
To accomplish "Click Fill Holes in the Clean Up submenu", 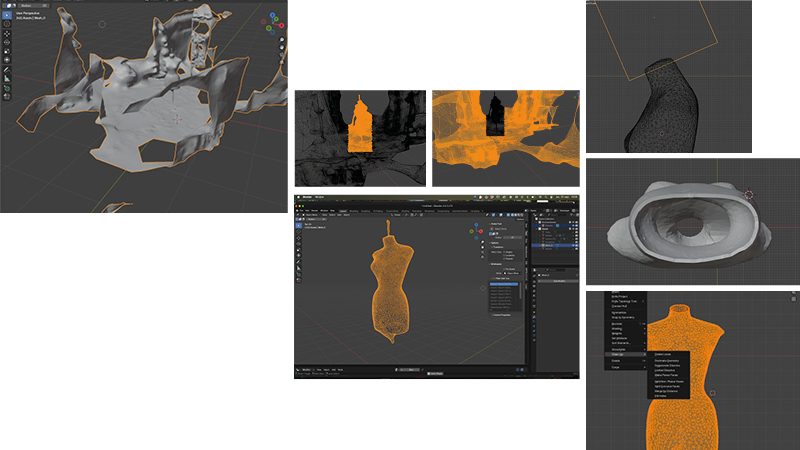I will point(661,395).
